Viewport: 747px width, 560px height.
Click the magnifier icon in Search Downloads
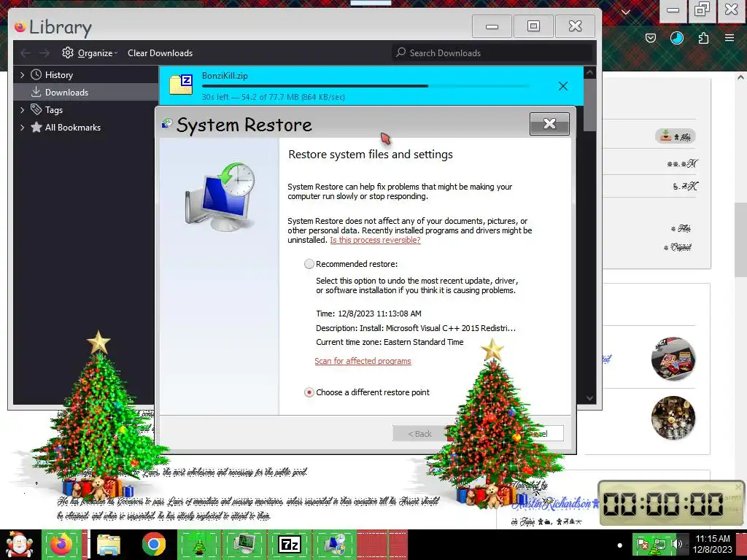pyautogui.click(x=401, y=52)
